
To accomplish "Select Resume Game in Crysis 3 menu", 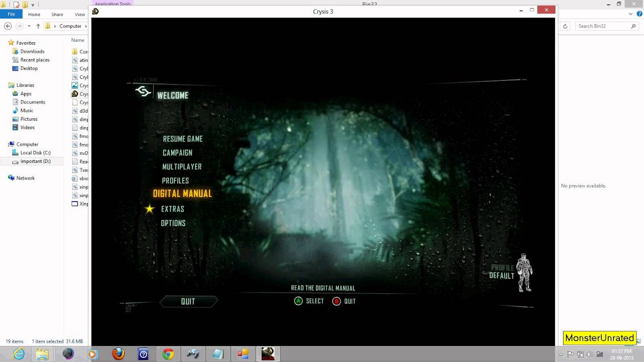I will [183, 139].
